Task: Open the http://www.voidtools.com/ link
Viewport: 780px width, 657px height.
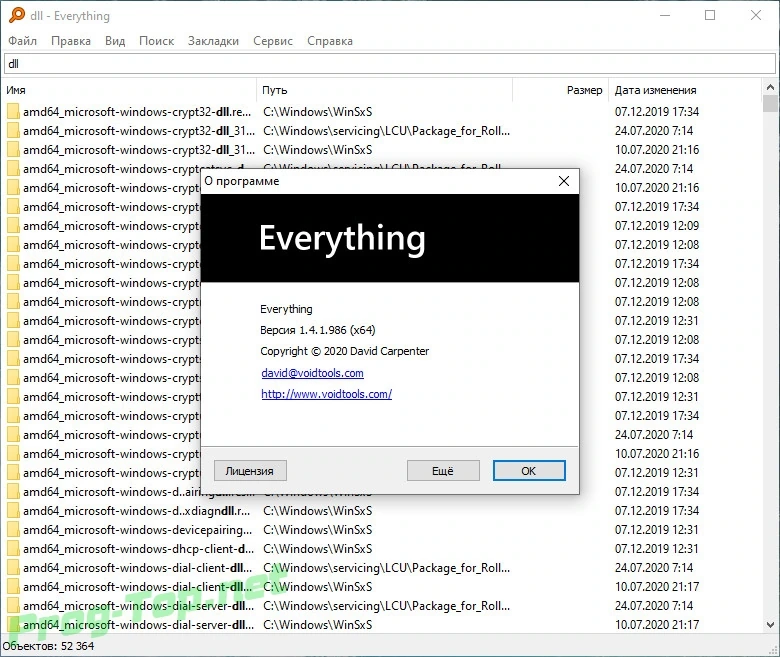Action: pyautogui.click(x=326, y=394)
